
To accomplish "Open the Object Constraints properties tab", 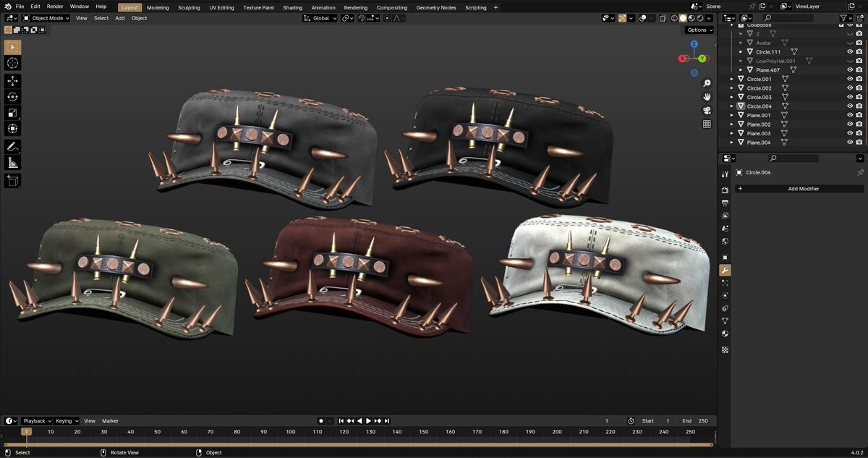I will coord(725,308).
